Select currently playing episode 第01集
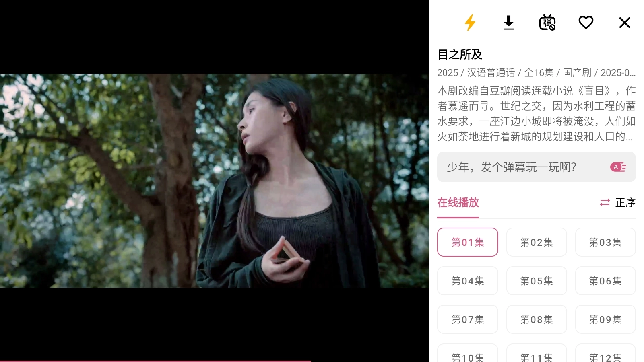The image size is (644, 362). (x=468, y=242)
